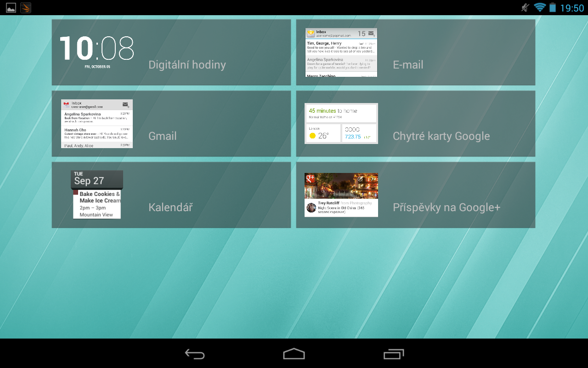Viewport: 588px width, 368px height.
Task: Tap the battery status icon
Action: [x=553, y=7]
